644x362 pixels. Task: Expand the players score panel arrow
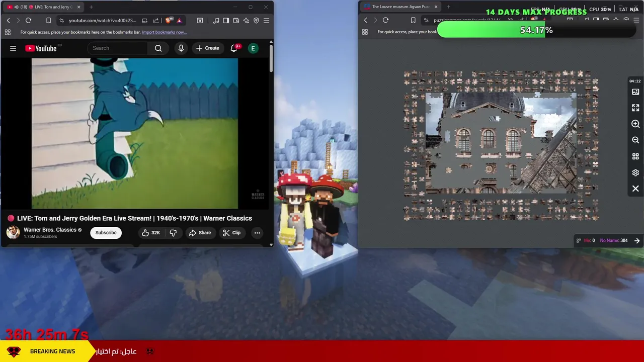click(x=637, y=241)
